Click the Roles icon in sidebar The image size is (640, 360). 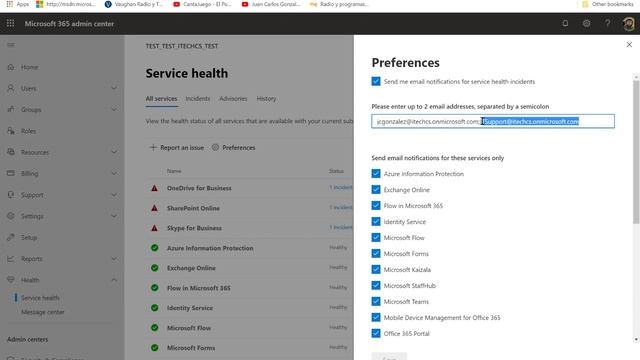(x=11, y=131)
